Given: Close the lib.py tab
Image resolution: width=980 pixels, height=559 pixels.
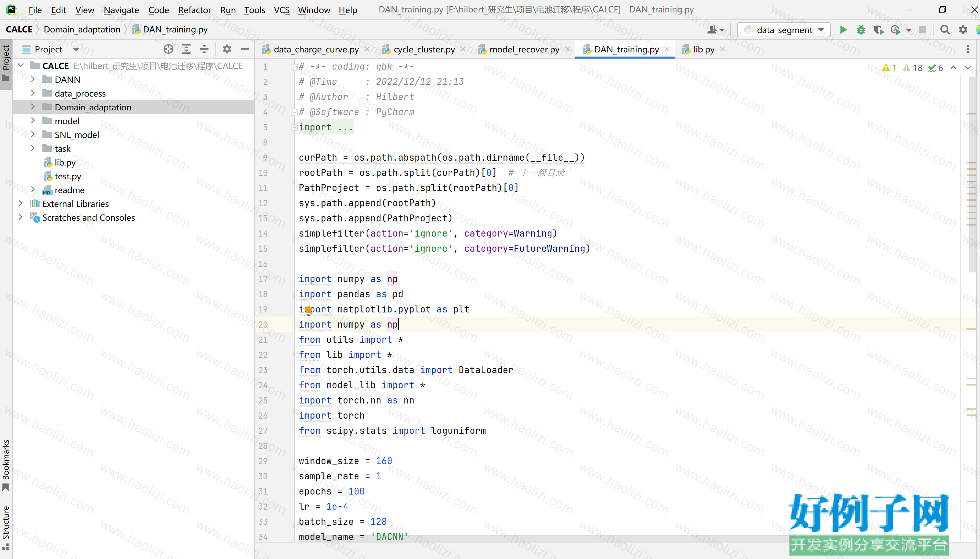Looking at the screenshot, I should tap(723, 49).
